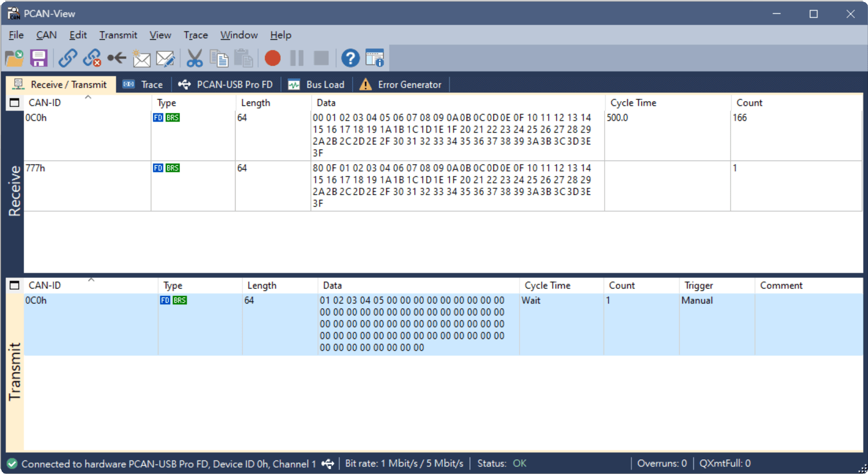The height and width of the screenshot is (474, 868).
Task: Click the Overruns: 0 status entry
Action: [662, 464]
